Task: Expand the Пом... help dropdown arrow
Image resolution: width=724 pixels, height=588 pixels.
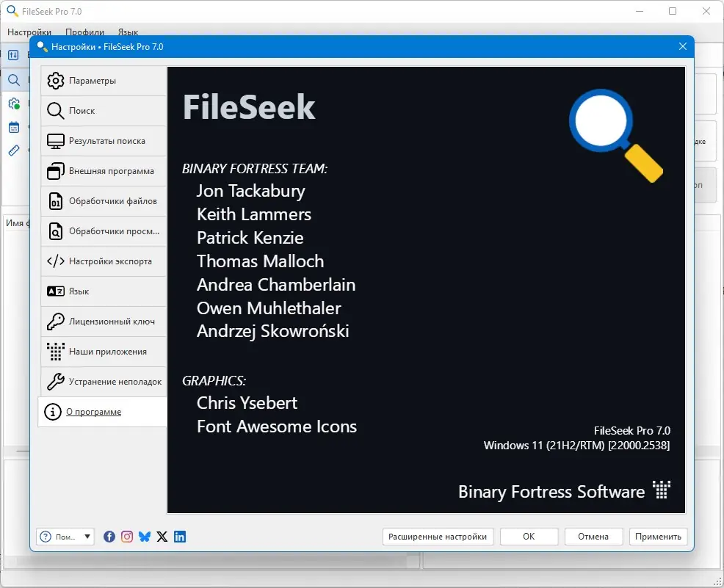Action: click(x=87, y=537)
